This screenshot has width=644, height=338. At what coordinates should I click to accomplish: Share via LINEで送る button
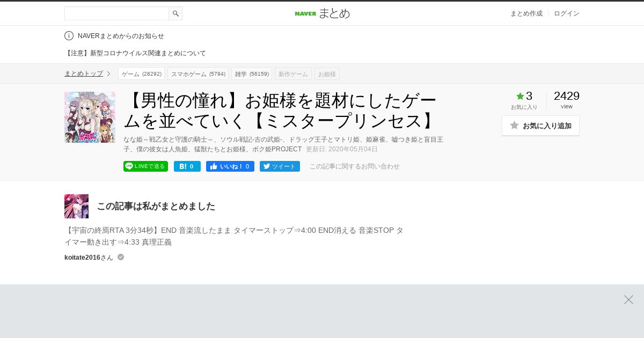145,166
